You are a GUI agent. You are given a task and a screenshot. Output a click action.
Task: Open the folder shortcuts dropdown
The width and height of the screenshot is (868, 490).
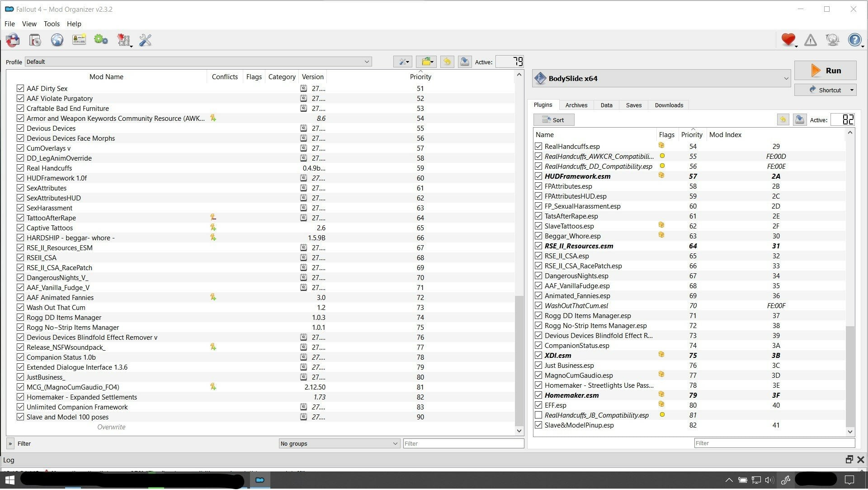(425, 62)
